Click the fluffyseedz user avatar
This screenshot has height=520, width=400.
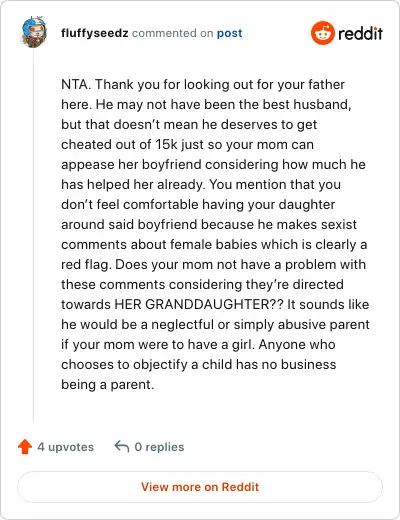pos(34,32)
